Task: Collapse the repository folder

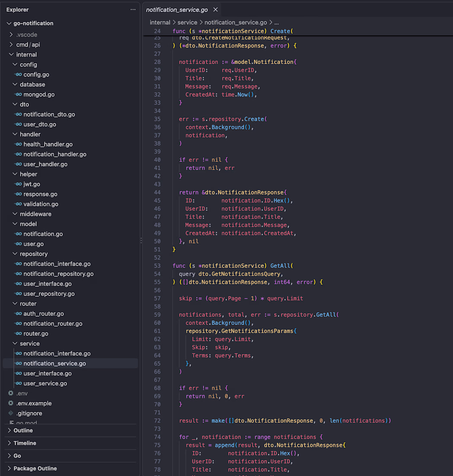Action: 15,254
